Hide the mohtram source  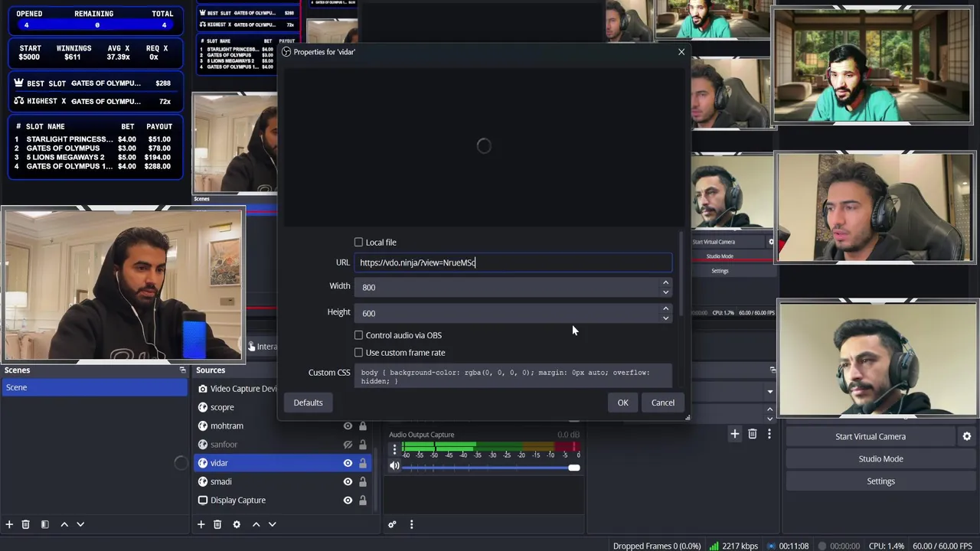tap(348, 425)
